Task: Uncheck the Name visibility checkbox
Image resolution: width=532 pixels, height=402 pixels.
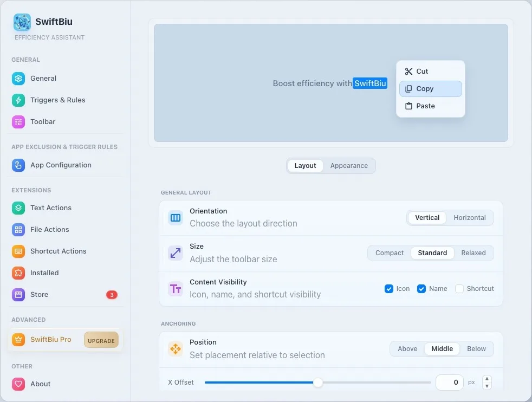Action: [421, 289]
